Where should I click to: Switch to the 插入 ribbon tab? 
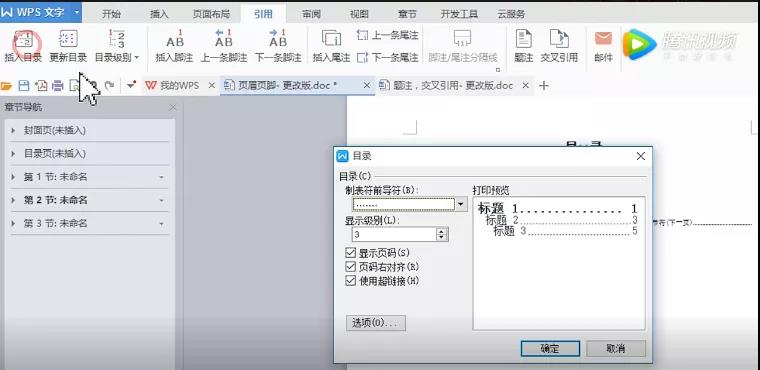(159, 14)
